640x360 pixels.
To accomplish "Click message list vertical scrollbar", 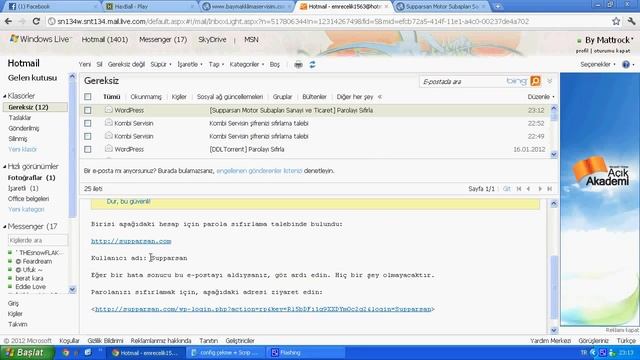I will coord(554,131).
